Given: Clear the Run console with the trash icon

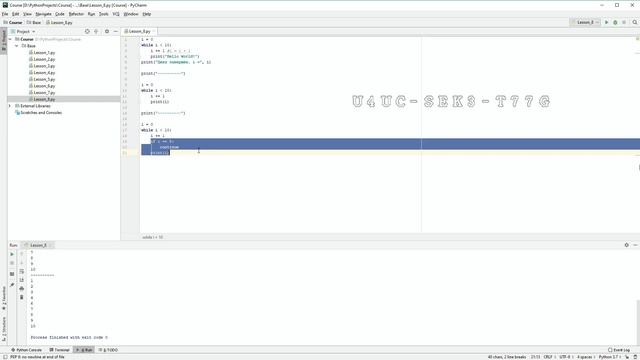Looking at the screenshot, I should (22, 297).
